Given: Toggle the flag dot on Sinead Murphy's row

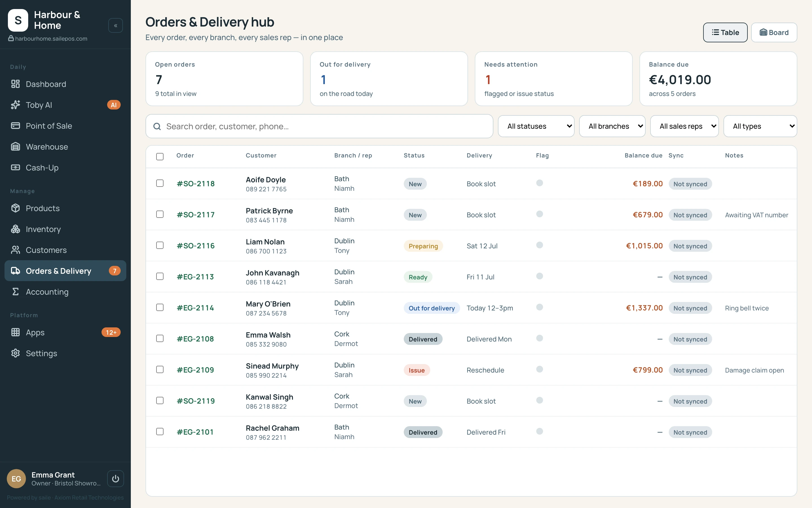Looking at the screenshot, I should tap(540, 369).
